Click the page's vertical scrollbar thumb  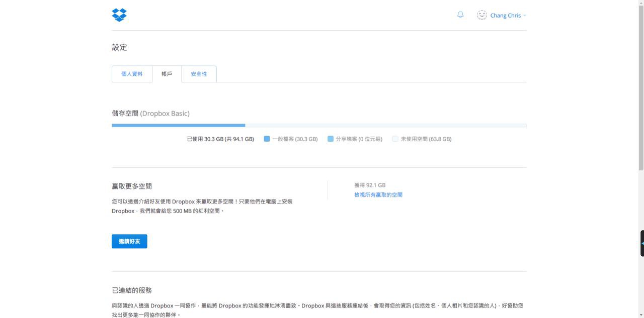640,85
